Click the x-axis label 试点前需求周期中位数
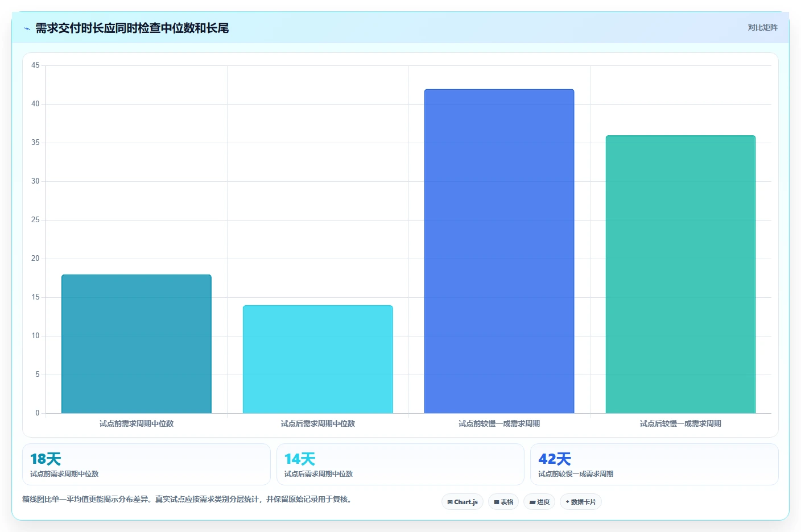This screenshot has width=801, height=532. [x=137, y=423]
